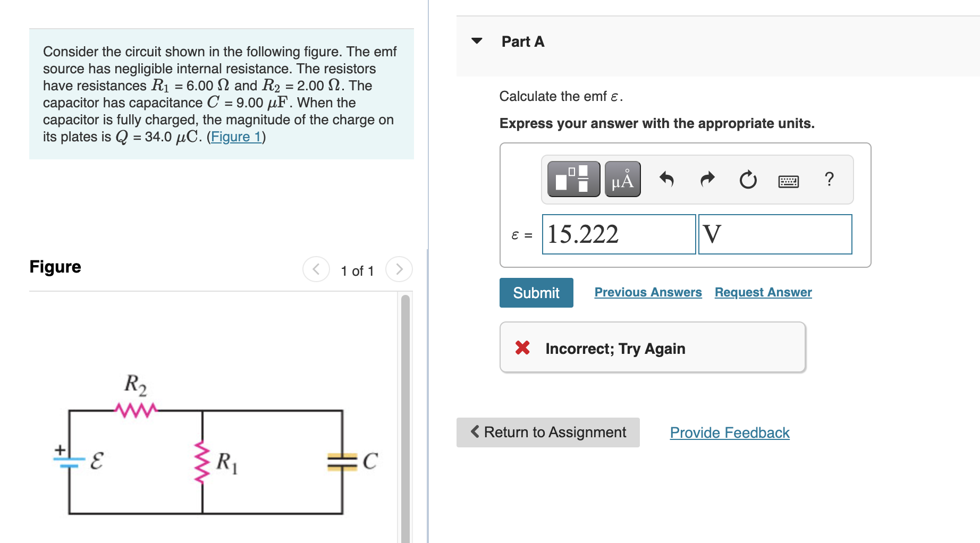Click the red incorrect X icon

pos(522,348)
